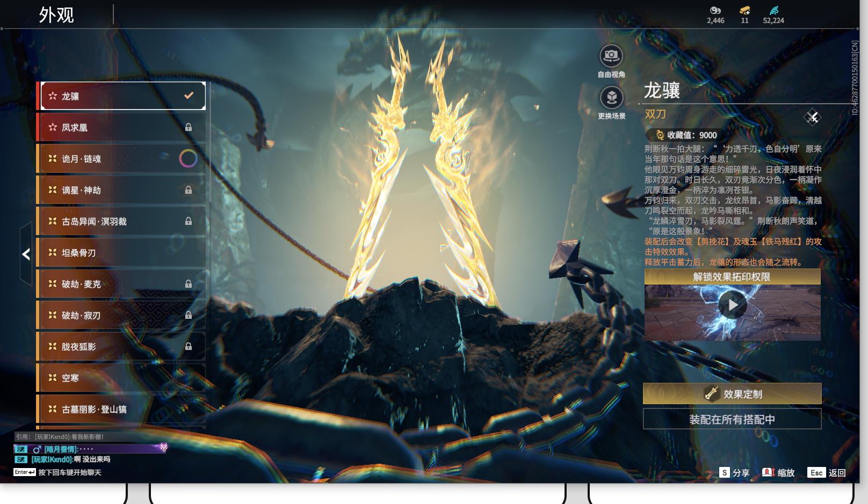Select the 古墓丽影·登山镐 skin
The image size is (868, 504).
[121, 409]
